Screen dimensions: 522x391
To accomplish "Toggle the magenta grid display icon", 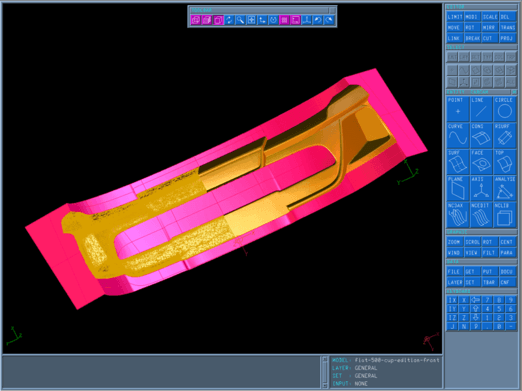I will tap(284, 20).
